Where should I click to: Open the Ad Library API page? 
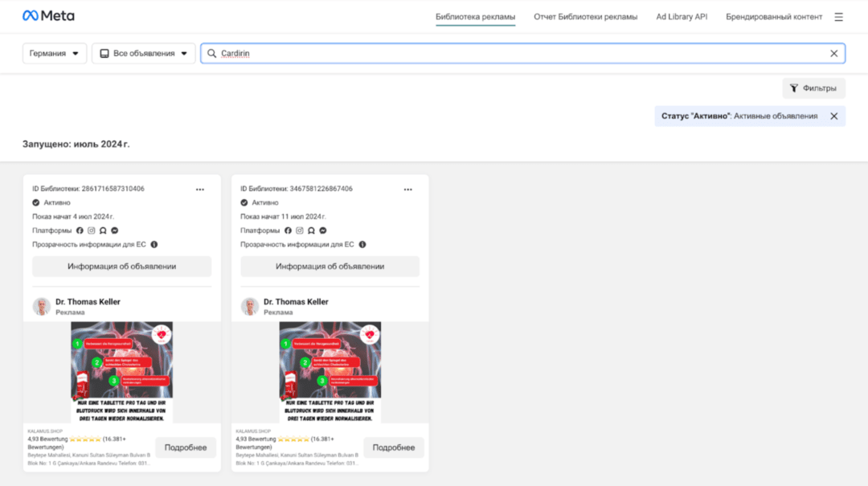pos(681,15)
